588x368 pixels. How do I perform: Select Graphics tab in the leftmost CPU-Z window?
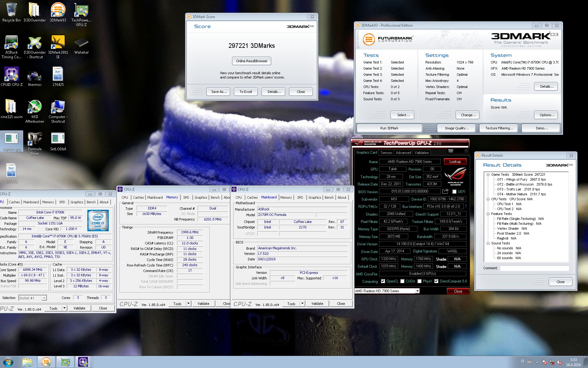pyautogui.click(x=77, y=202)
